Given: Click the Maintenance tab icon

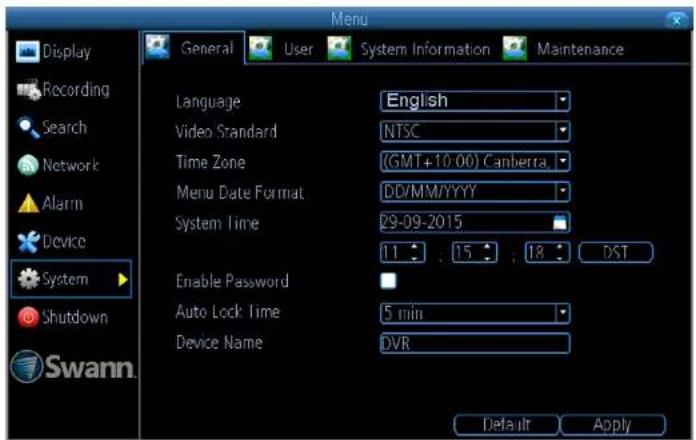Looking at the screenshot, I should point(514,48).
